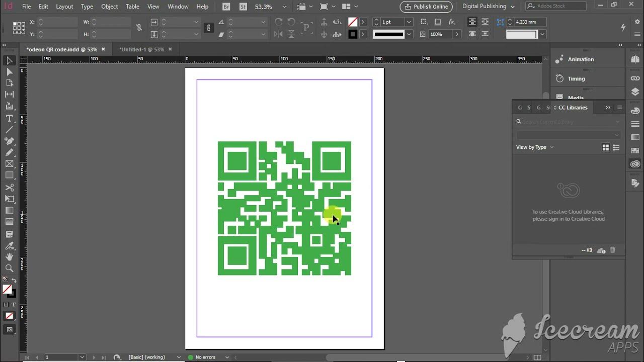Click the quick apply lightning icon

click(623, 27)
